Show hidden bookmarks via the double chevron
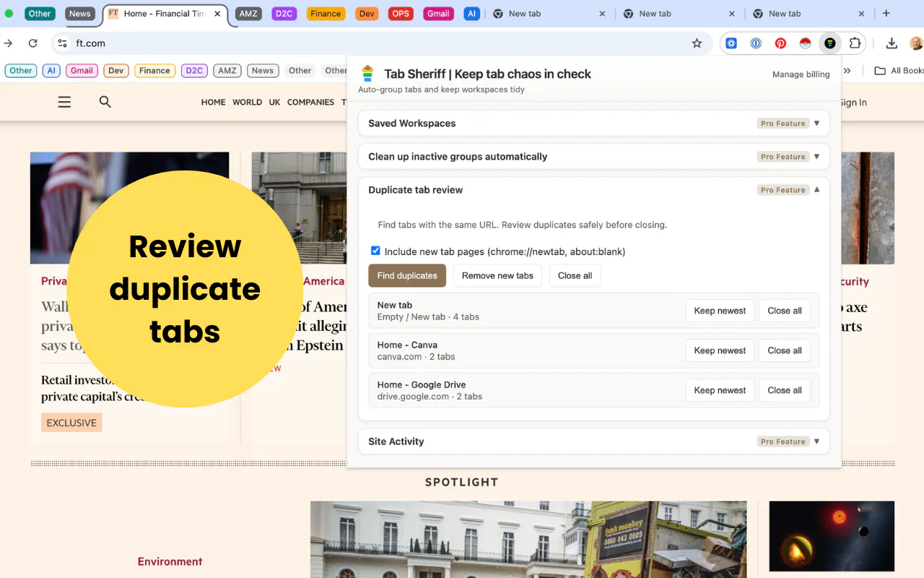 coord(847,71)
